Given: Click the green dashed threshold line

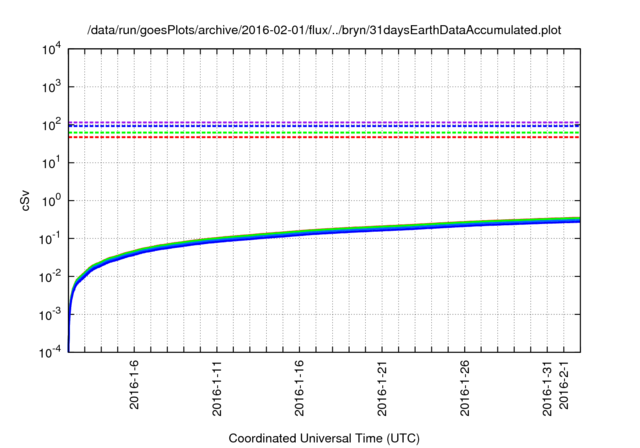Looking at the screenshot, I should [x=324, y=133].
